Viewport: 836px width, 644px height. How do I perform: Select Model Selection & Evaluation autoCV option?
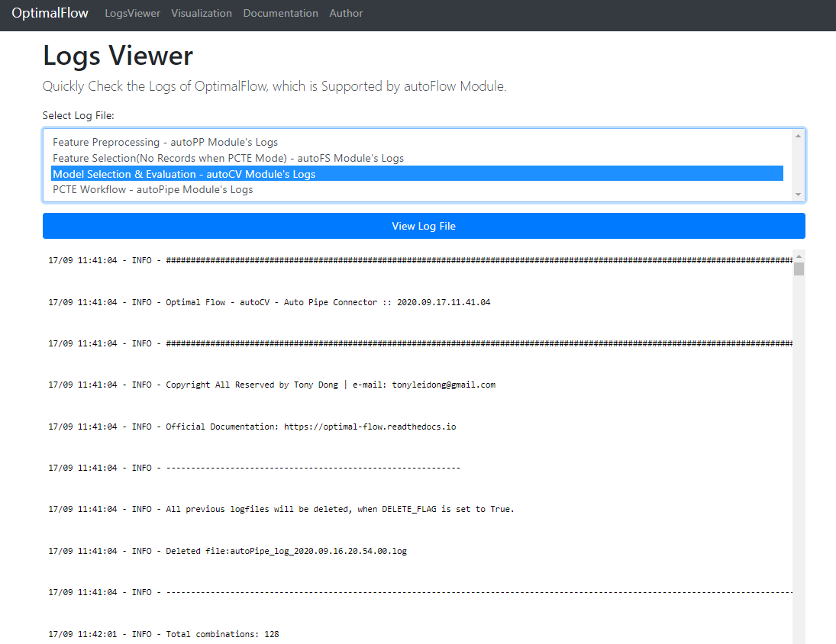pos(183,174)
